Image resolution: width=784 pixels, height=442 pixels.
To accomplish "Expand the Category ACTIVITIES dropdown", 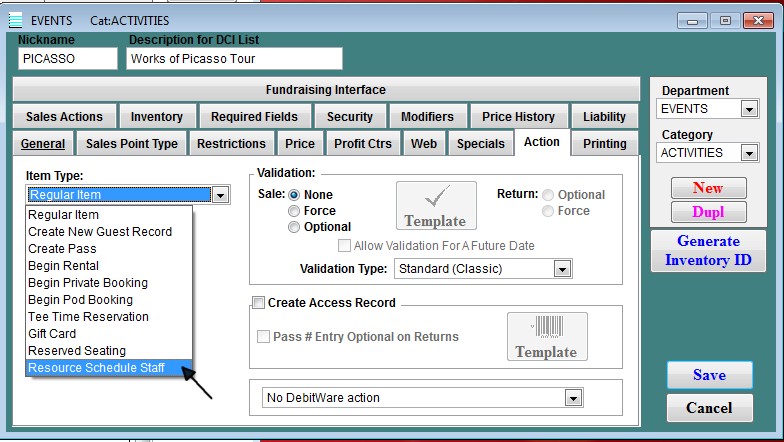I will pos(749,153).
